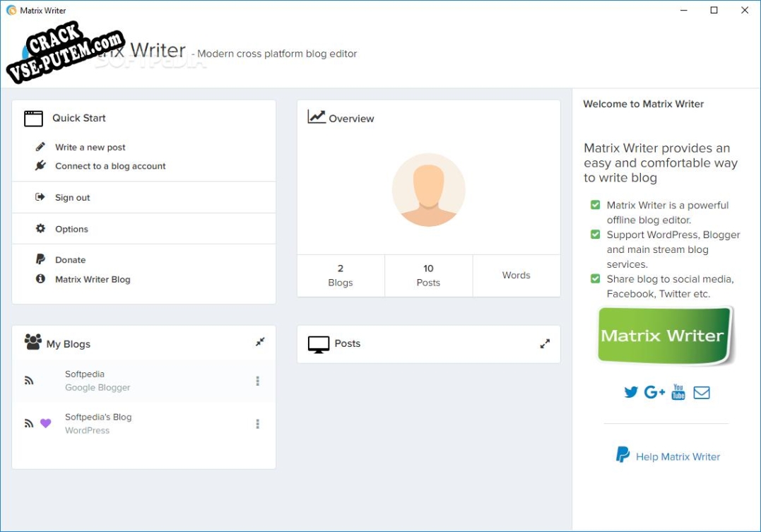Click the Words stat cell

pos(517,276)
